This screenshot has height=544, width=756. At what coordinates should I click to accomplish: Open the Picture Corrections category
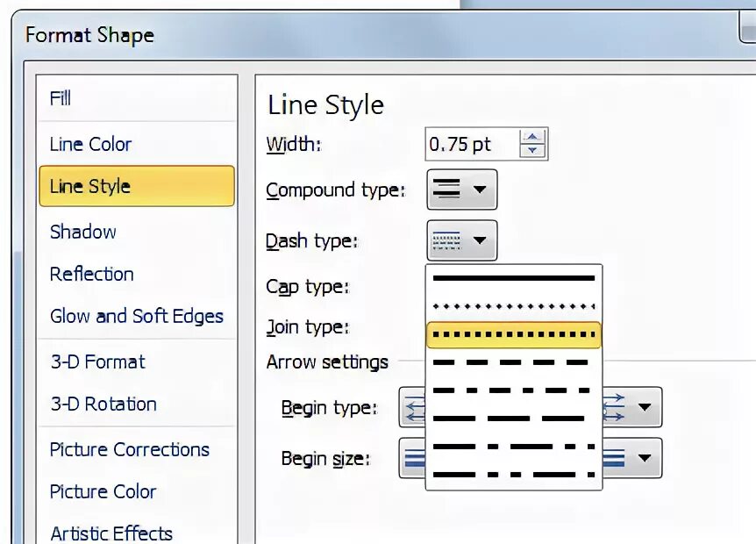pyautogui.click(x=129, y=449)
